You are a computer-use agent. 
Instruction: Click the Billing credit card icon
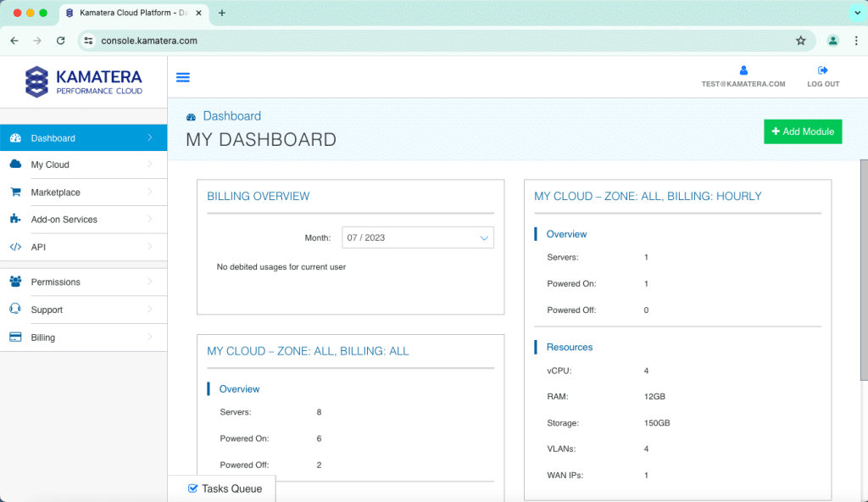15,337
